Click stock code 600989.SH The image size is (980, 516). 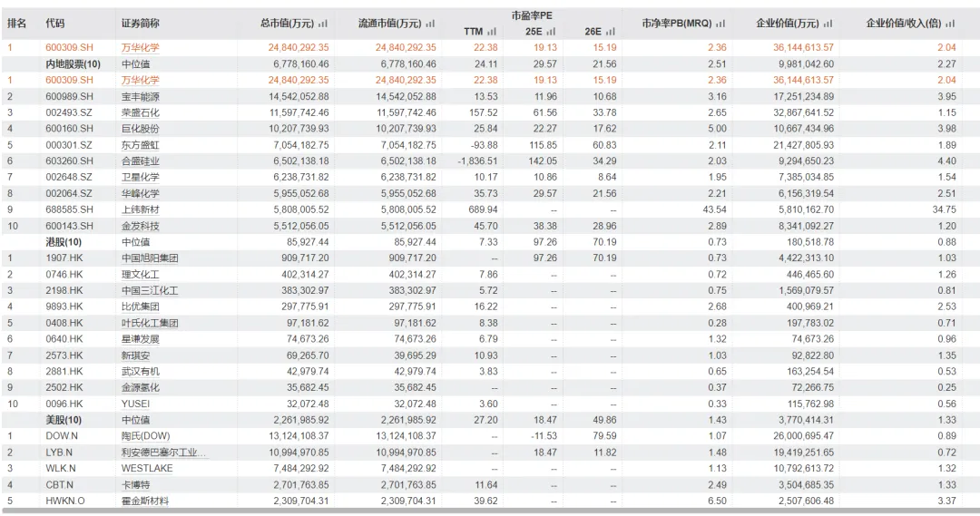[x=69, y=96]
